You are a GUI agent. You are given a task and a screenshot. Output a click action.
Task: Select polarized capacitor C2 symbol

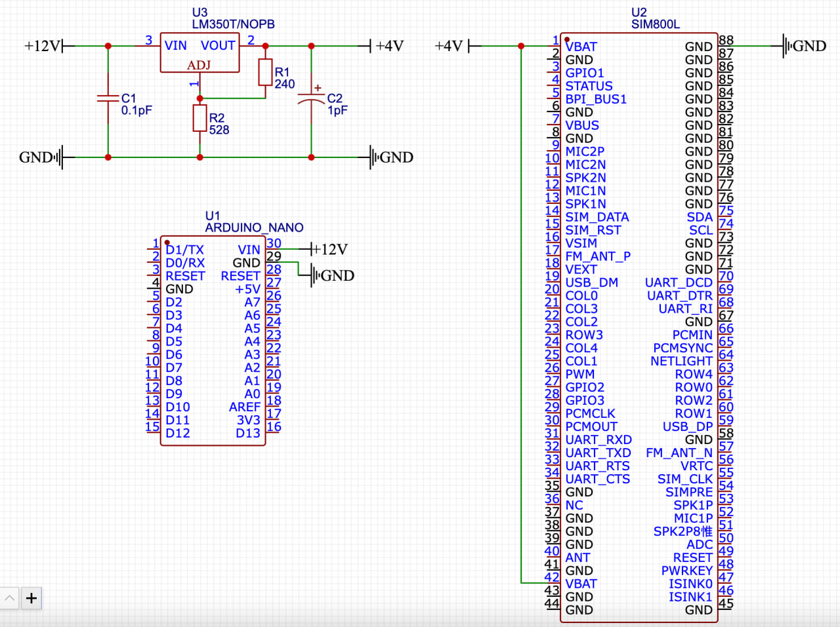[311, 98]
